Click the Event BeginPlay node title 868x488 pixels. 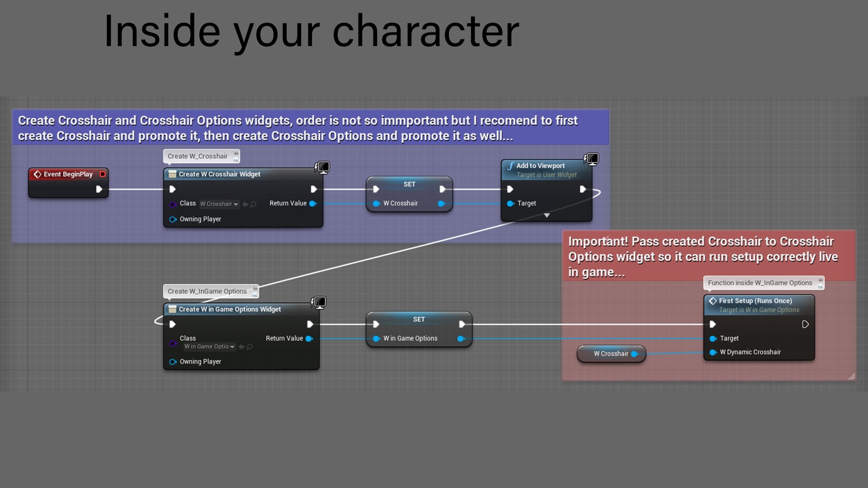[68, 174]
